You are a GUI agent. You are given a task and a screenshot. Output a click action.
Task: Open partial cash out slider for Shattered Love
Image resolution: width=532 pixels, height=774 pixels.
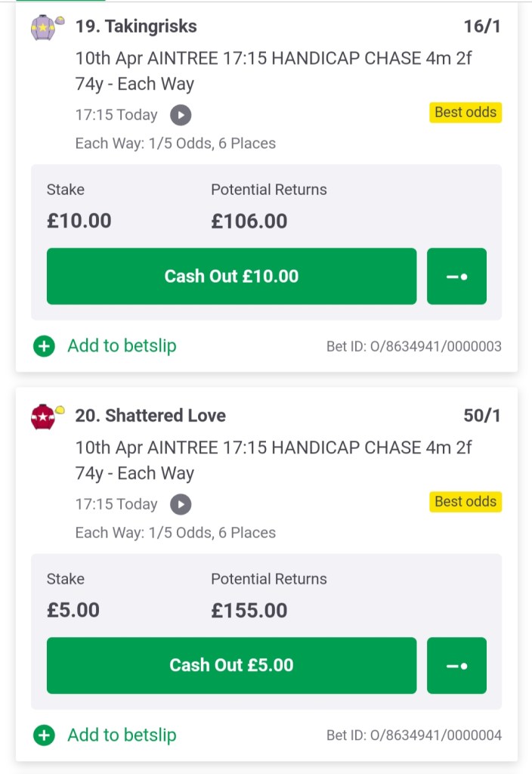[x=456, y=666]
